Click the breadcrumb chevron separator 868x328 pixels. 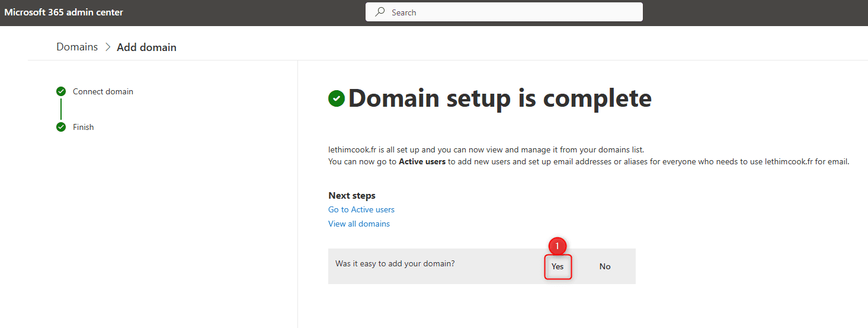[108, 47]
